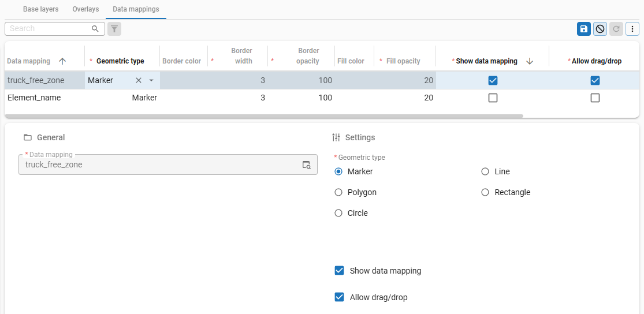Clear the Marker geometric type value
This screenshot has height=314, width=644.
(x=138, y=80)
